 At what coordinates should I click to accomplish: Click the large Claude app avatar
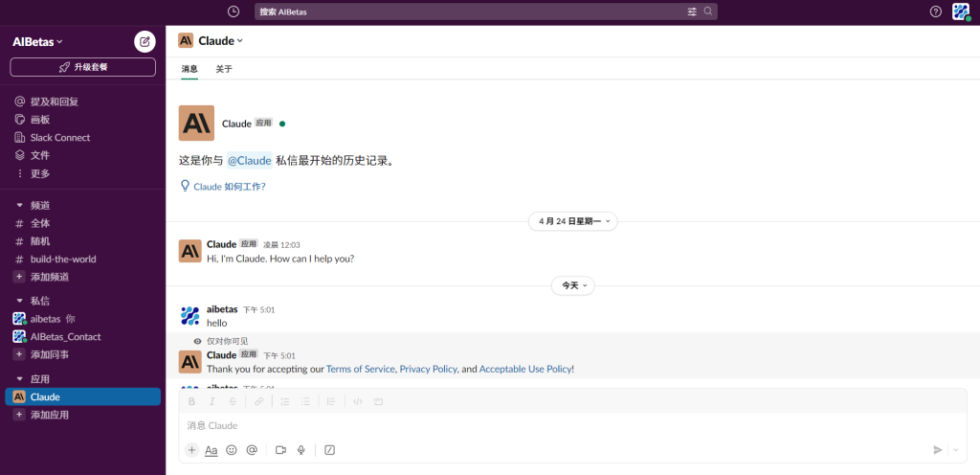[196, 124]
